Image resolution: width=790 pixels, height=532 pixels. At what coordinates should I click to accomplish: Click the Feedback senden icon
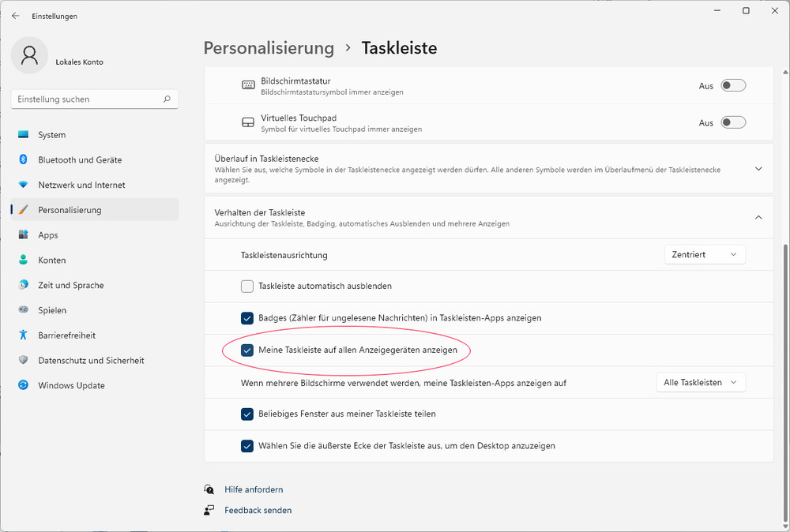209,510
